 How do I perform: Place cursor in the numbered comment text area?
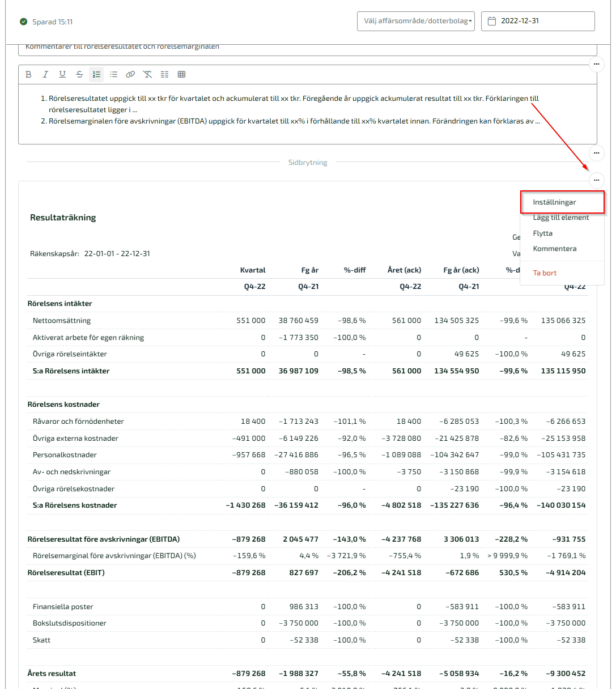(308, 114)
